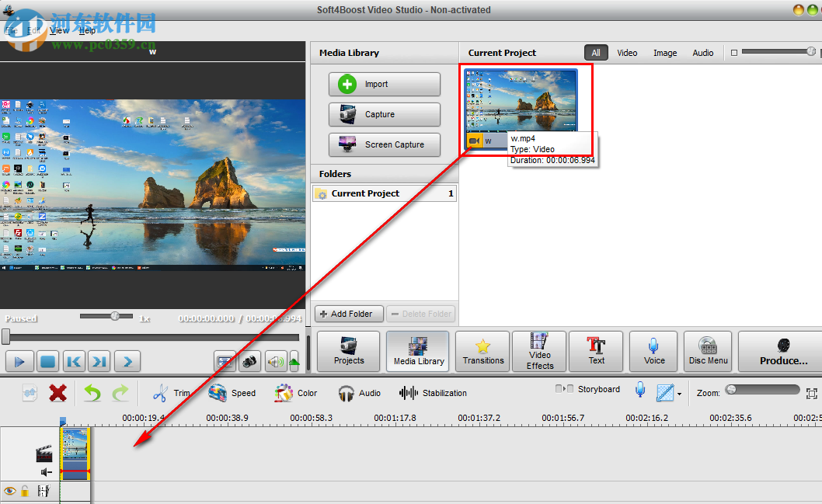Click the Produce... button
Image resolution: width=822 pixels, height=504 pixels.
[782, 352]
